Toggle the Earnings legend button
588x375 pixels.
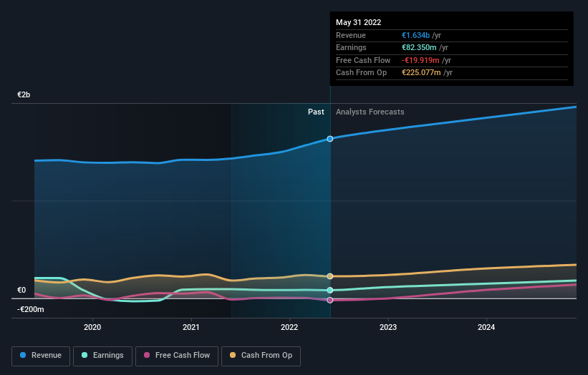click(x=102, y=356)
